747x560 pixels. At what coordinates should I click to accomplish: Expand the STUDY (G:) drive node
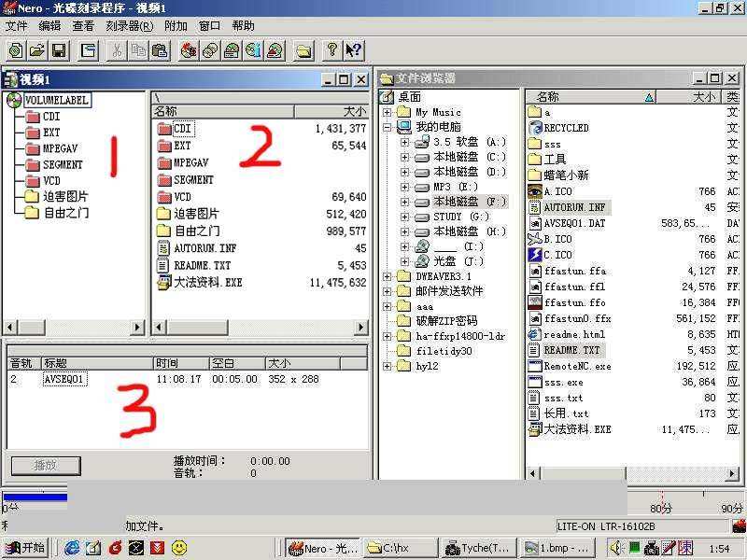point(404,217)
